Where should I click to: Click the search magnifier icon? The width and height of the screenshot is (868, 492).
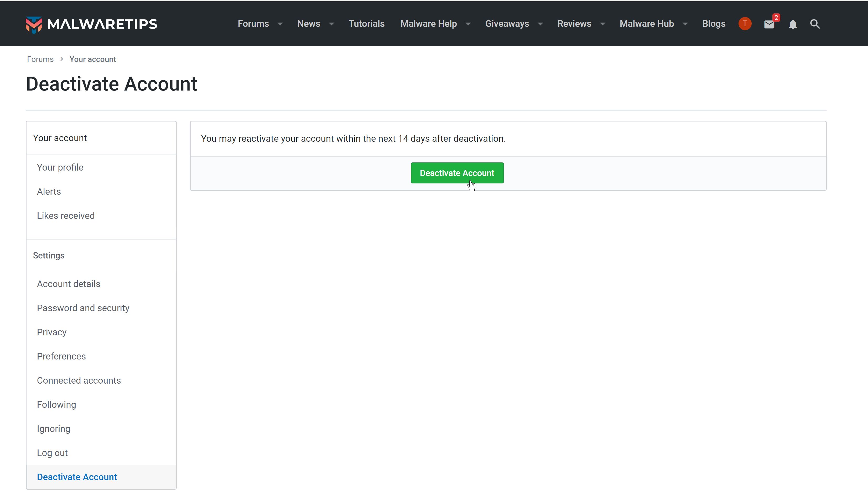pos(815,24)
